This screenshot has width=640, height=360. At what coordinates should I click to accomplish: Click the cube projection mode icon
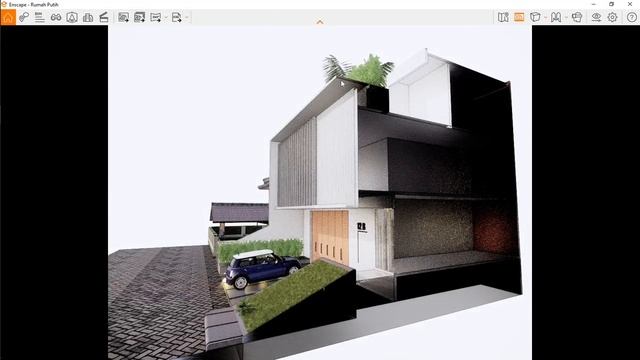(x=535, y=17)
